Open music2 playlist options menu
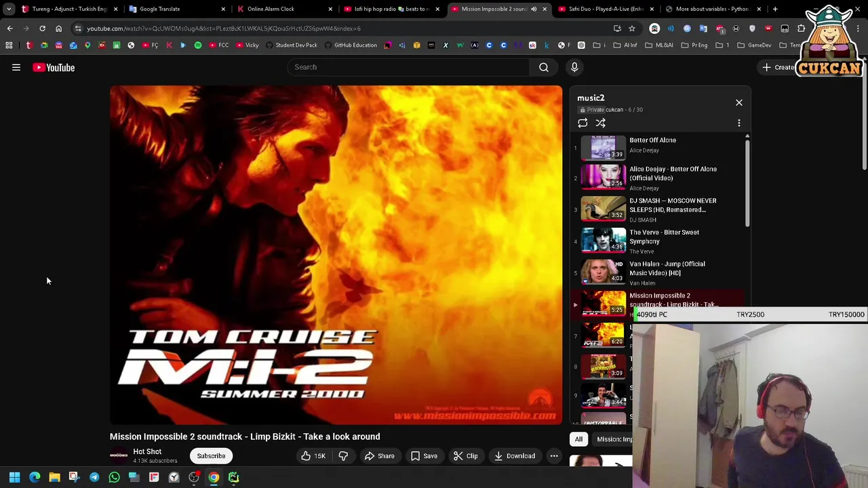 pos(739,123)
